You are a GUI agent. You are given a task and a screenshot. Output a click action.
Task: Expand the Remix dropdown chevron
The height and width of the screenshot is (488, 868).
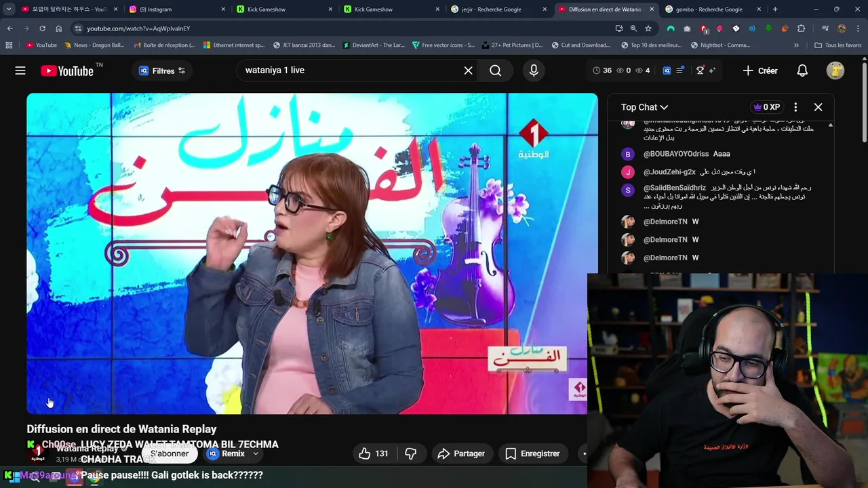[x=256, y=453]
